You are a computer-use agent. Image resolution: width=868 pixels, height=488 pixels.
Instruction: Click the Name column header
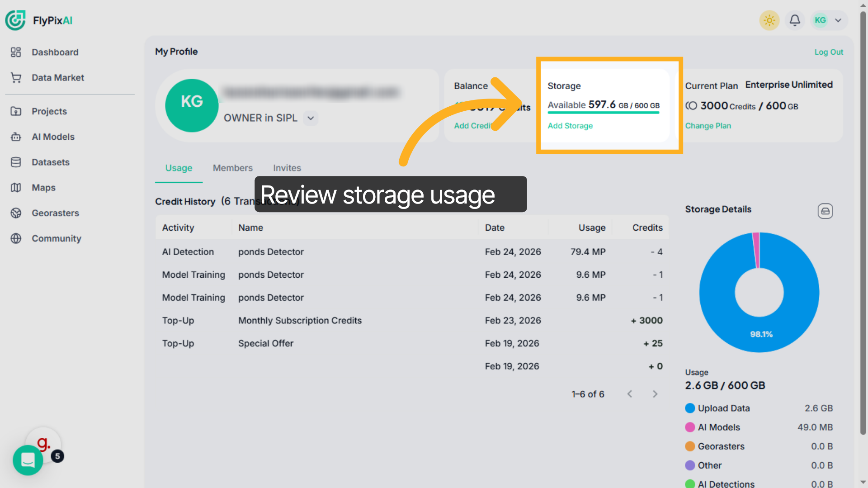pos(250,228)
